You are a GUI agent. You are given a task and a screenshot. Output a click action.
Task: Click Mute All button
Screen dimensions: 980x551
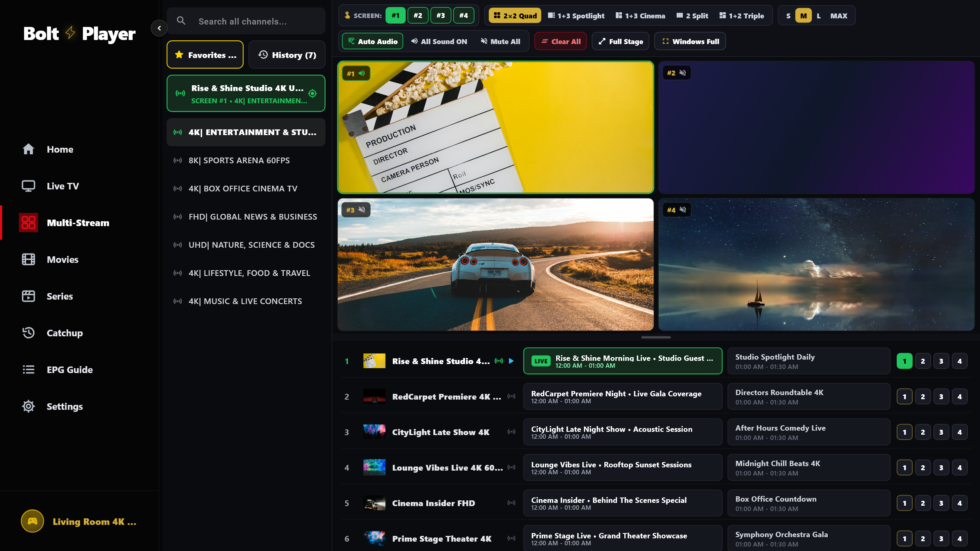501,41
